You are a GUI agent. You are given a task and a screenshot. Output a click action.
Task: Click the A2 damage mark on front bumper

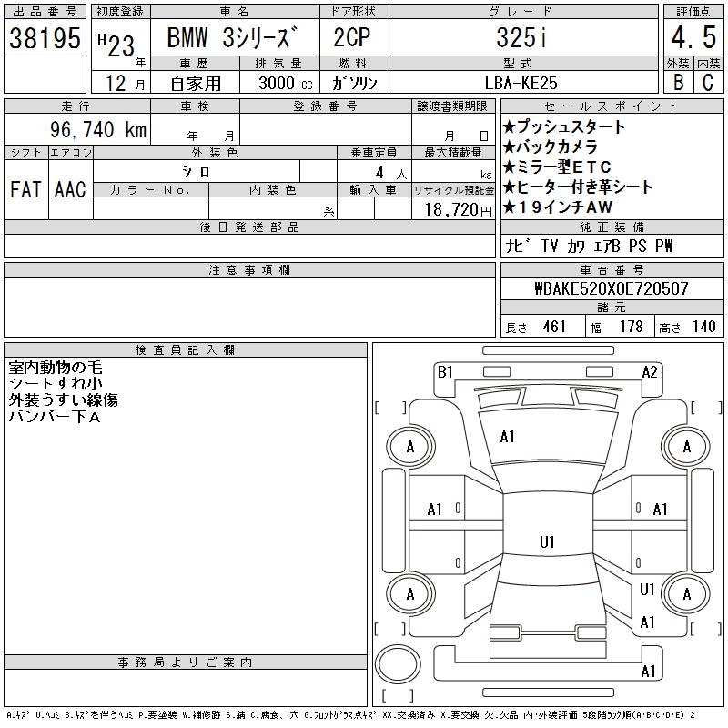point(650,371)
